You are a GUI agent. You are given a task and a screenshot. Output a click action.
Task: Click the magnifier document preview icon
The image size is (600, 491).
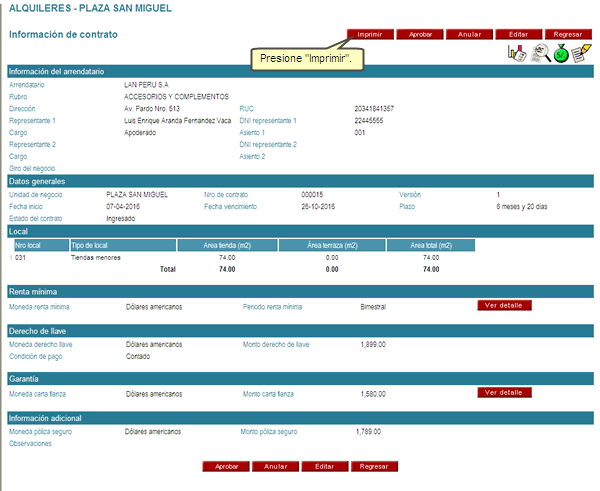coord(540,54)
